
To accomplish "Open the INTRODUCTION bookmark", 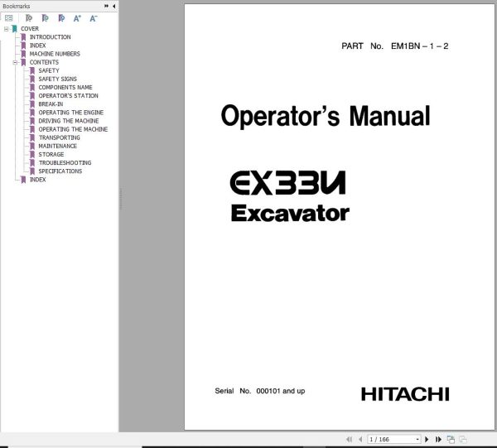I will (50, 37).
